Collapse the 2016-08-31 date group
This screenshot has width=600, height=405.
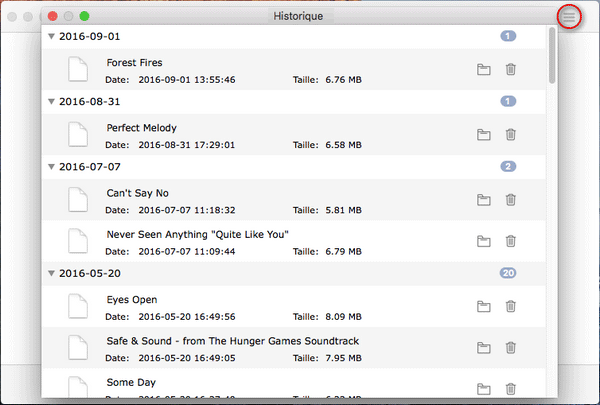pyautogui.click(x=51, y=101)
